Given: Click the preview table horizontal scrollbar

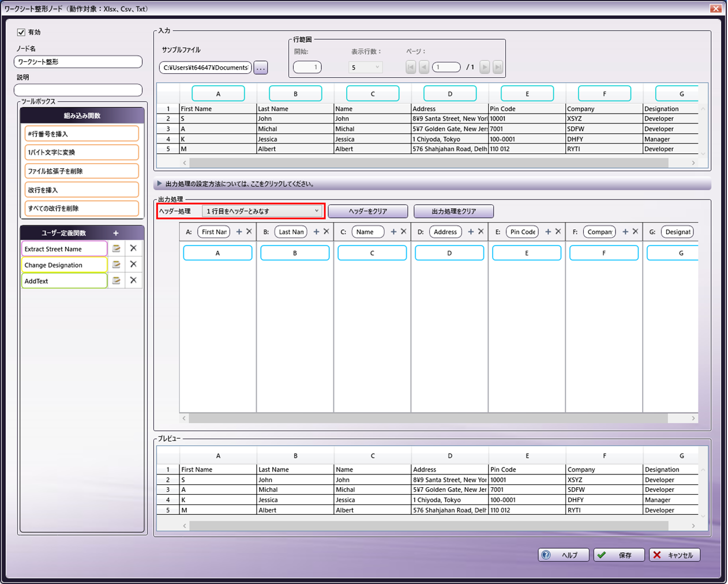Looking at the screenshot, I should pyautogui.click(x=429, y=526).
